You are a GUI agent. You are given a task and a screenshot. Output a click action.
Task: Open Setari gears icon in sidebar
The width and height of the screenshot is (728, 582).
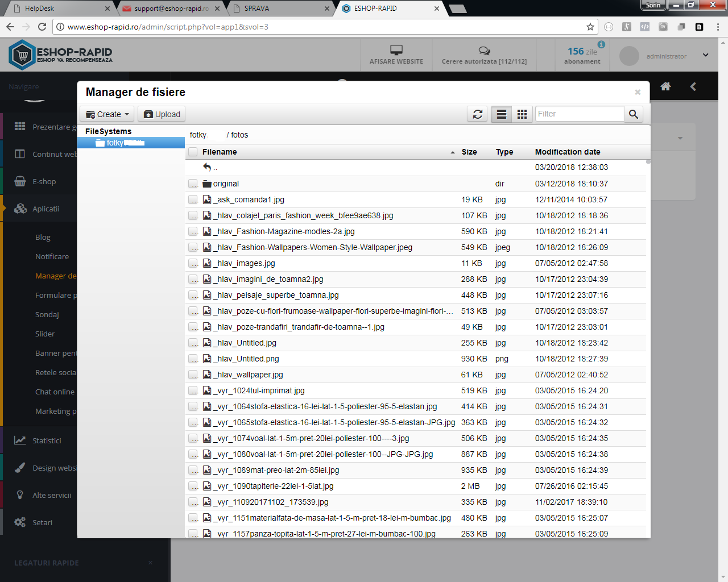pyautogui.click(x=20, y=522)
